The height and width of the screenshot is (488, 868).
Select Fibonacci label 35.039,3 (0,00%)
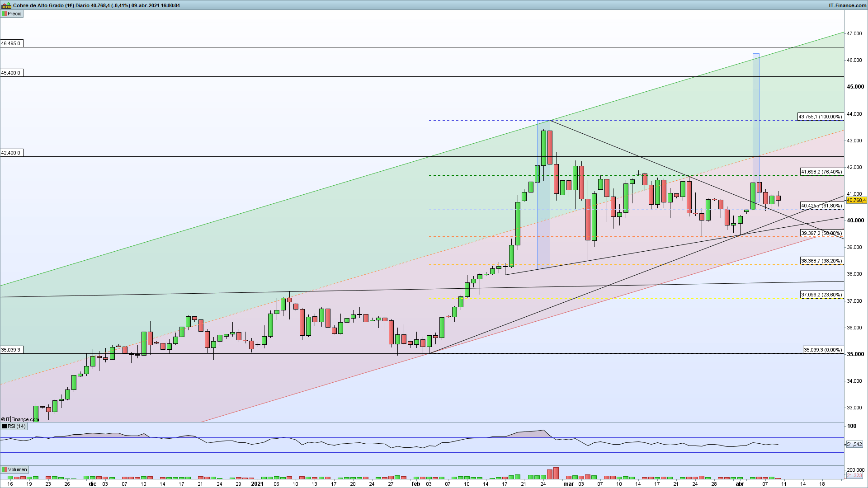(x=823, y=350)
